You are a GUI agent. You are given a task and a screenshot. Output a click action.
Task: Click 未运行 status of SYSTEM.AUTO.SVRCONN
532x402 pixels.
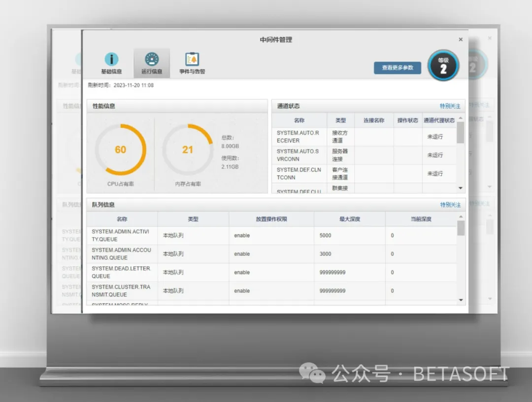click(x=435, y=155)
